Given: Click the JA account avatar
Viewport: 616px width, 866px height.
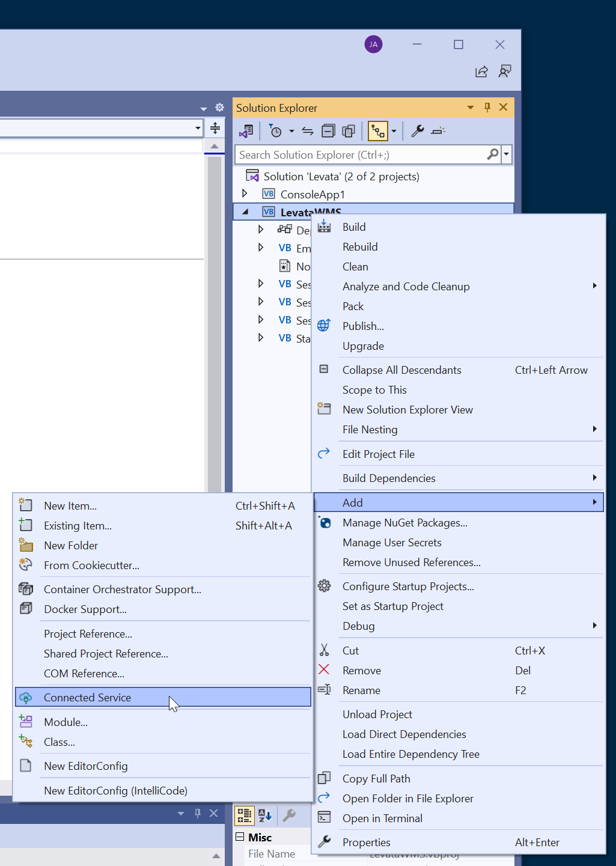Looking at the screenshot, I should 373,44.
